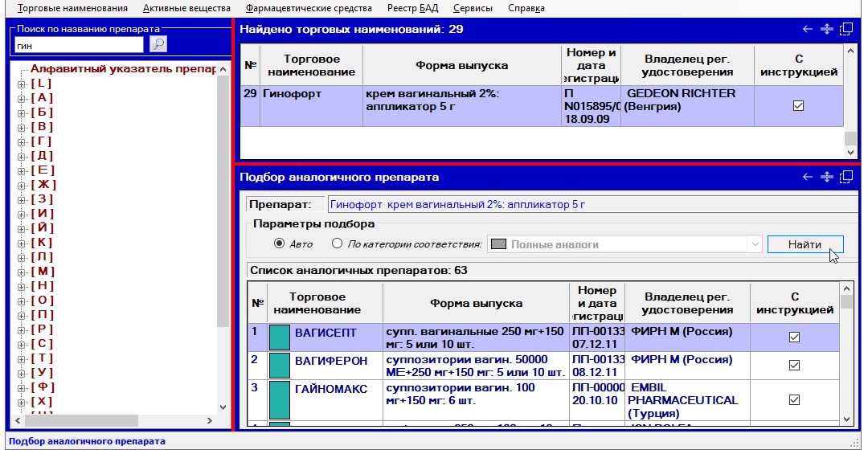
Task: Click EMBIL PHARMACEUTICAL (Турция) owner cell
Action: click(687, 399)
